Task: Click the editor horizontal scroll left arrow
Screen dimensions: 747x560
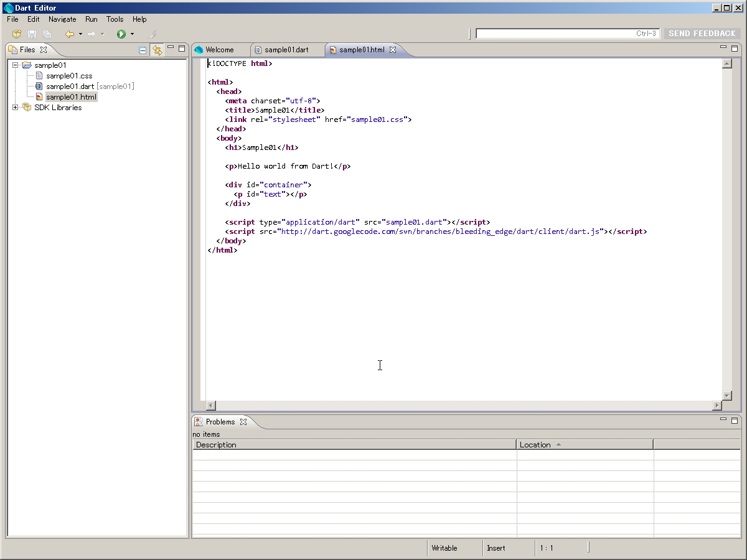Action: click(x=210, y=406)
